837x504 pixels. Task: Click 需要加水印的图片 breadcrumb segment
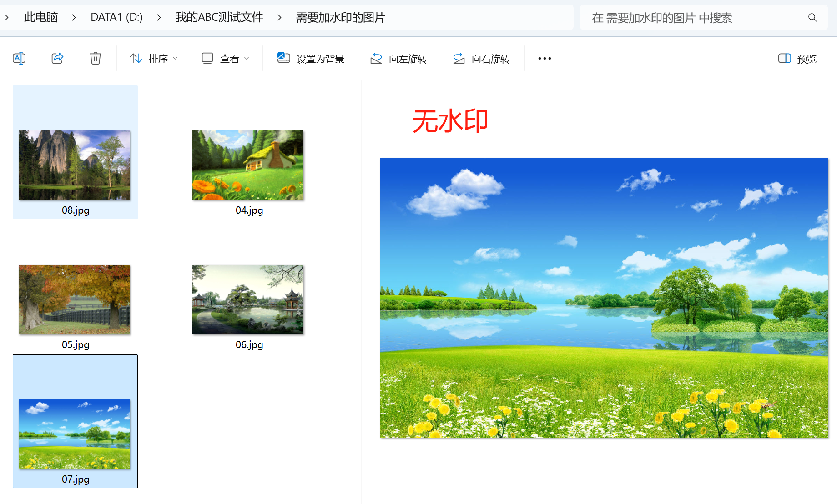click(x=341, y=17)
